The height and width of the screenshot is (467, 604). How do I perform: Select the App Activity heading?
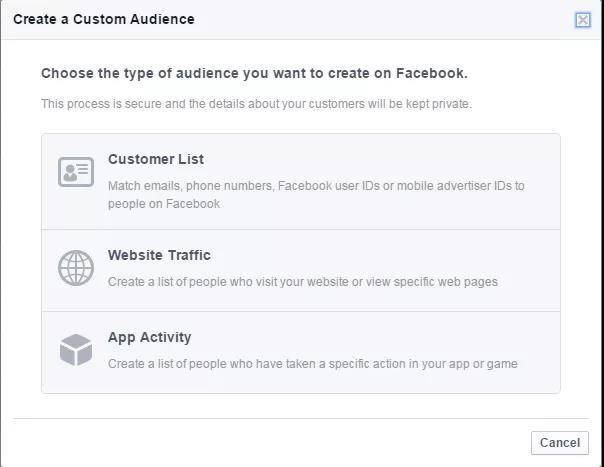coord(149,337)
